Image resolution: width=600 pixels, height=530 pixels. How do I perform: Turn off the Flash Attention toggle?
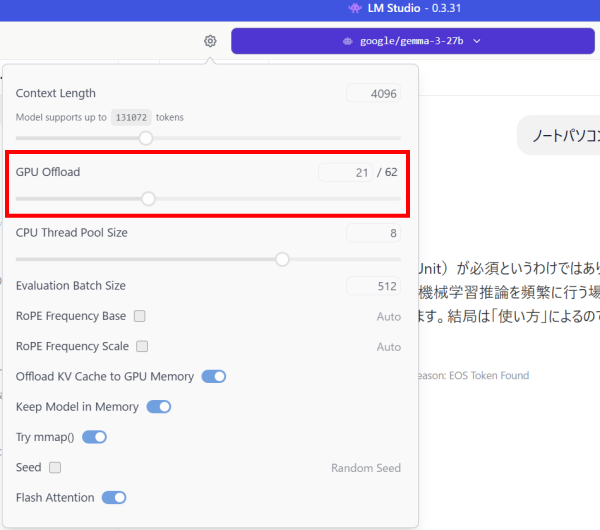pos(114,498)
